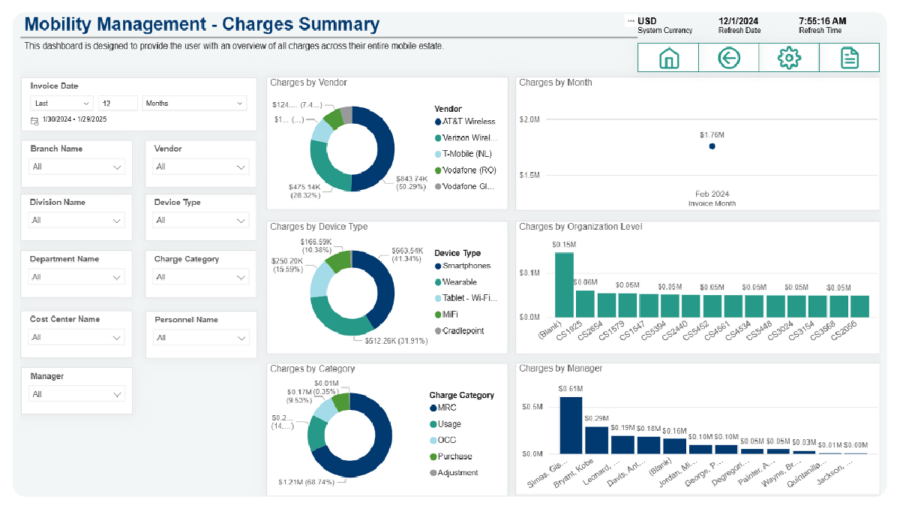The height and width of the screenshot is (509, 900).
Task: Click the Bryant, Kobe $0.29M manager bar
Action: coord(596,440)
